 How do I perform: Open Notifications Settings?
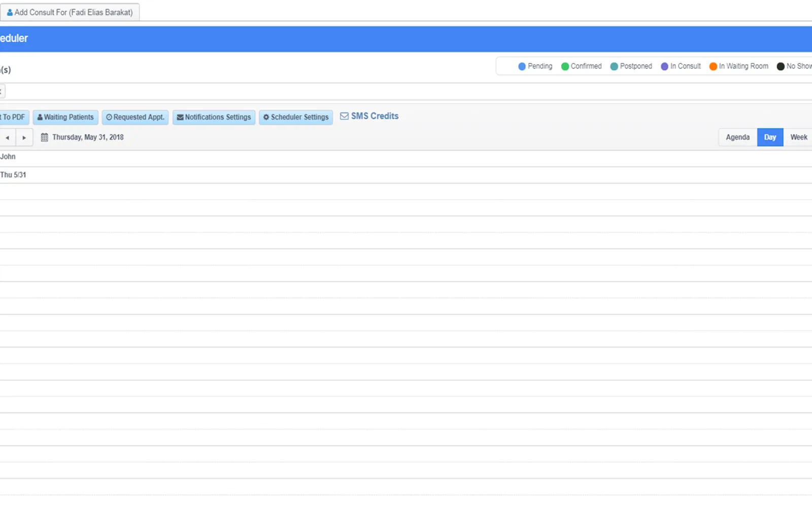pos(214,117)
